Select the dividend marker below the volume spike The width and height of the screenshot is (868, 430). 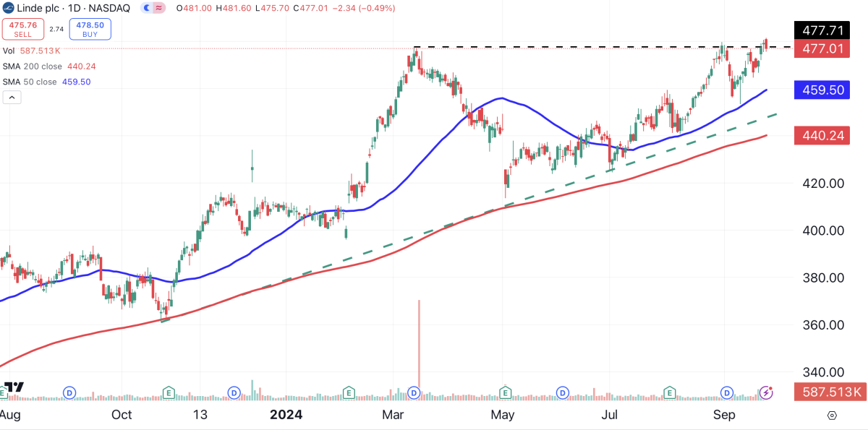(414, 392)
